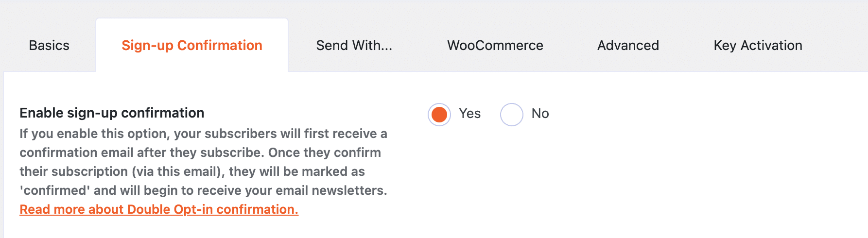Click the "Yes" radio label text

[x=469, y=114]
